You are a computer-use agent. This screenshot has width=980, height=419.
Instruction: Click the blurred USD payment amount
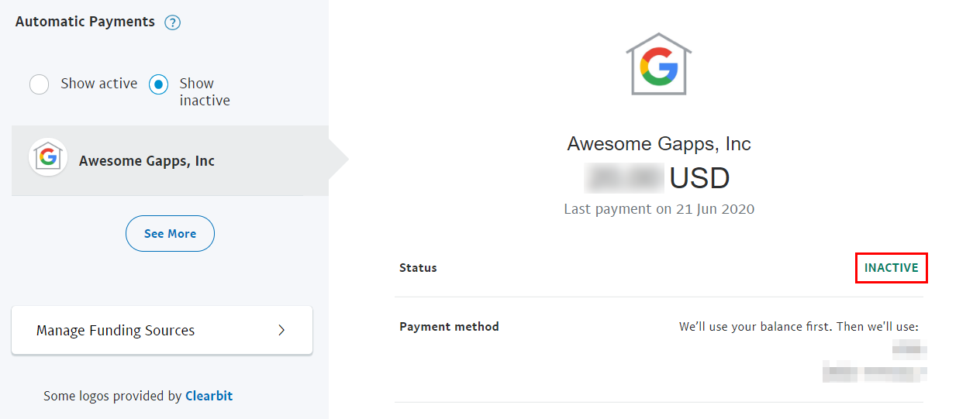(x=624, y=178)
